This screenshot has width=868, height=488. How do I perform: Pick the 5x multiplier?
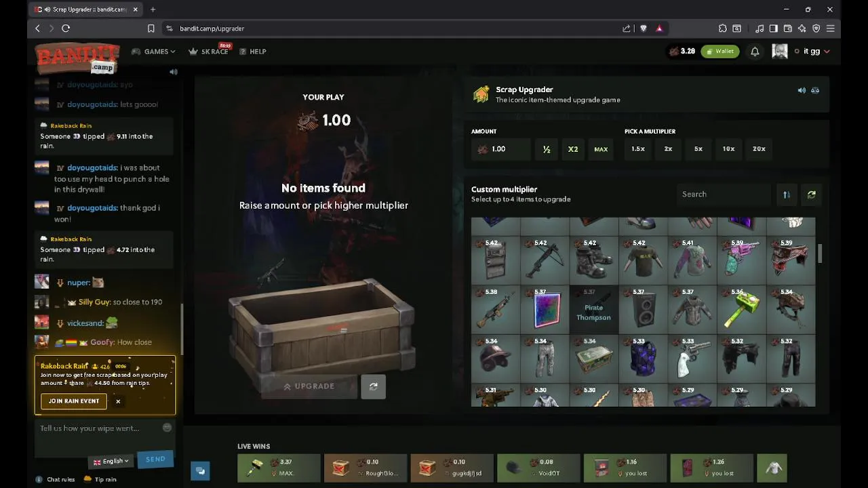[x=698, y=149]
